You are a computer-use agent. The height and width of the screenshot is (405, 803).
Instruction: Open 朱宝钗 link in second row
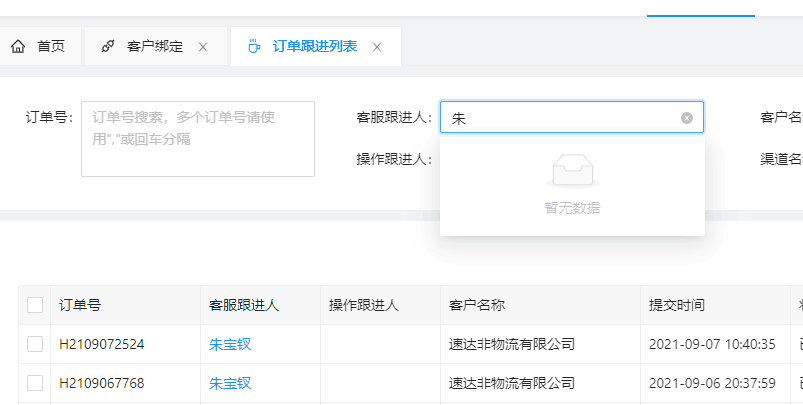pos(229,383)
